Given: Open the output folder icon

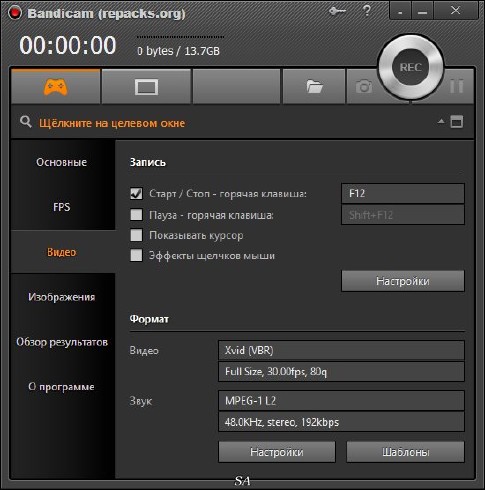Looking at the screenshot, I should [314, 87].
